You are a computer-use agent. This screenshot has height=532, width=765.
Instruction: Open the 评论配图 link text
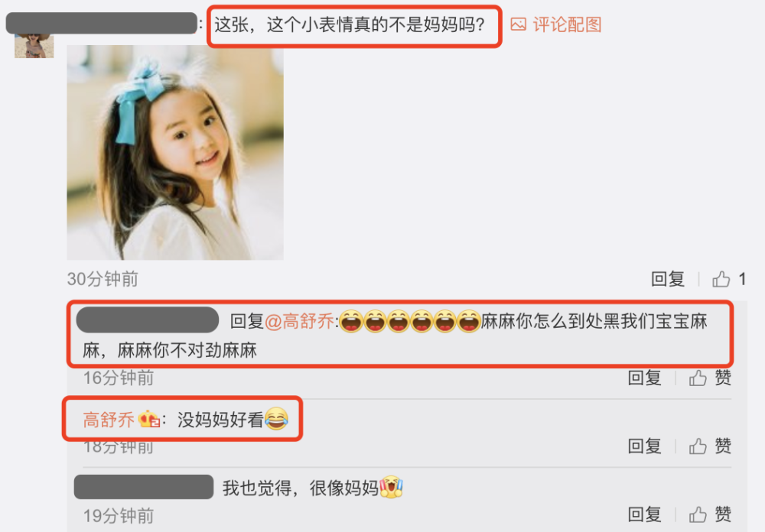[567, 24]
